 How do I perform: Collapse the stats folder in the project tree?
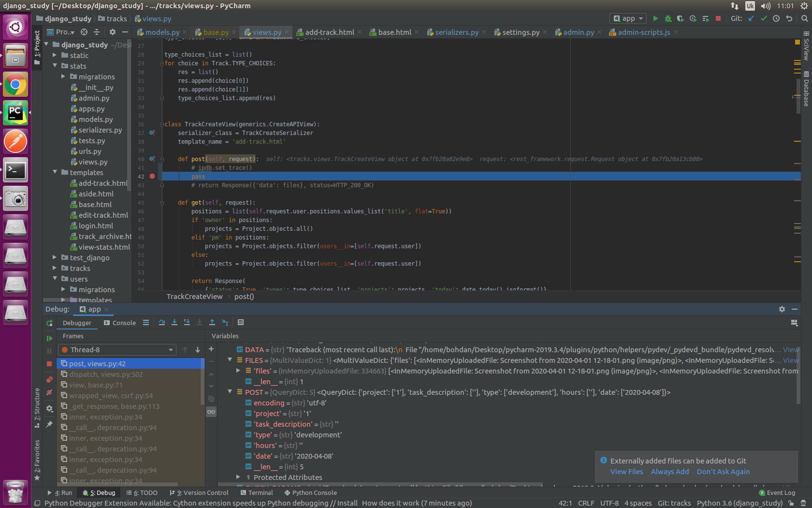tap(55, 66)
